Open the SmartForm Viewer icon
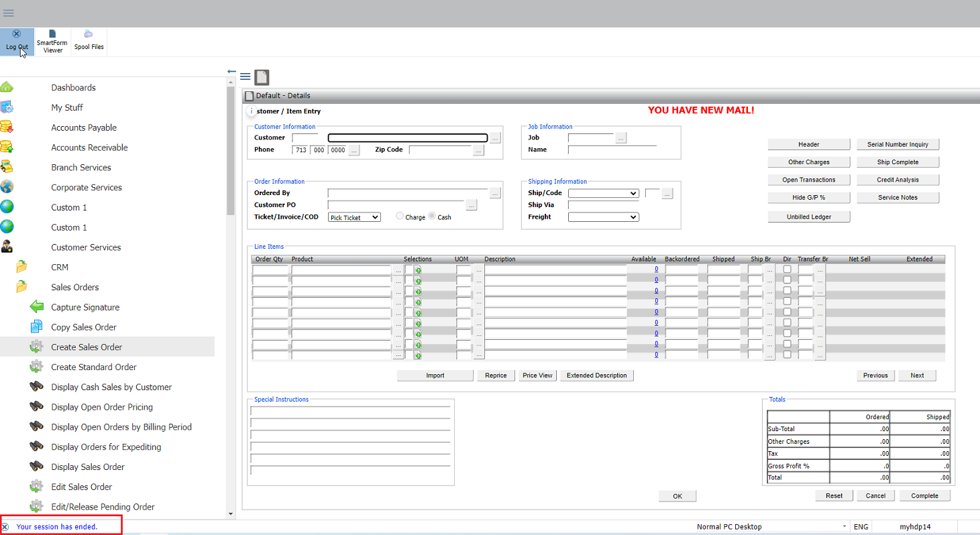 click(x=52, y=40)
